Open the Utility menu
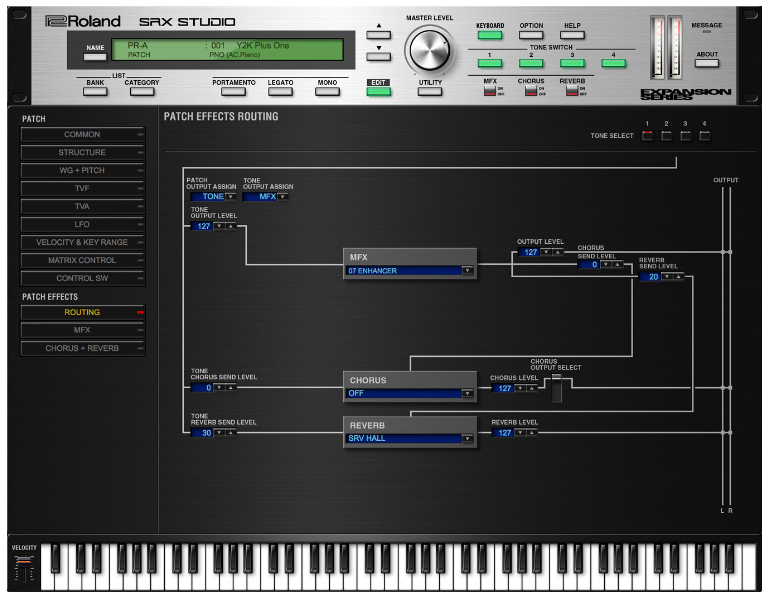This screenshot has height=600, width=773. 430,91
